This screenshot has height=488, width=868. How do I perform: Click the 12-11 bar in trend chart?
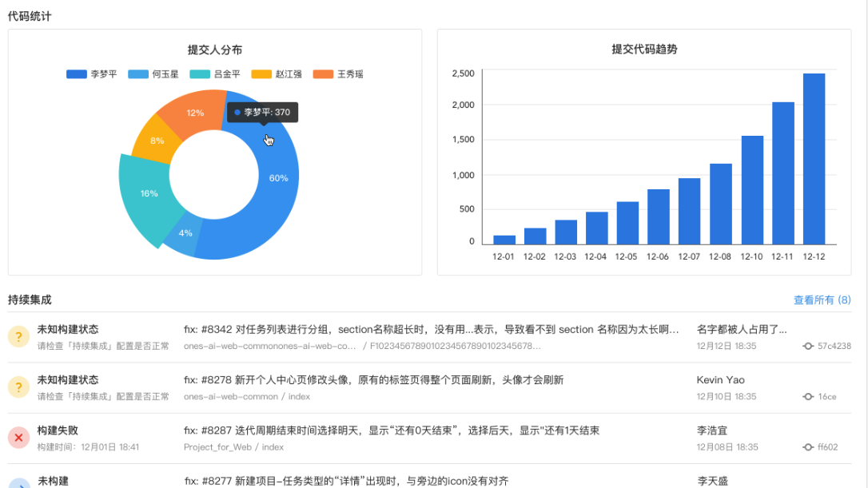[782, 173]
